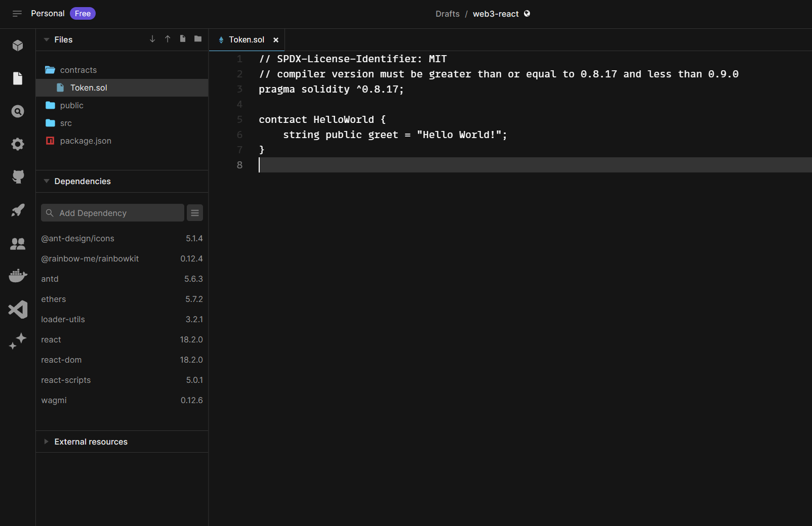Screen dimensions: 812x526
Task: Close the Token.sol tab
Action: (x=276, y=40)
